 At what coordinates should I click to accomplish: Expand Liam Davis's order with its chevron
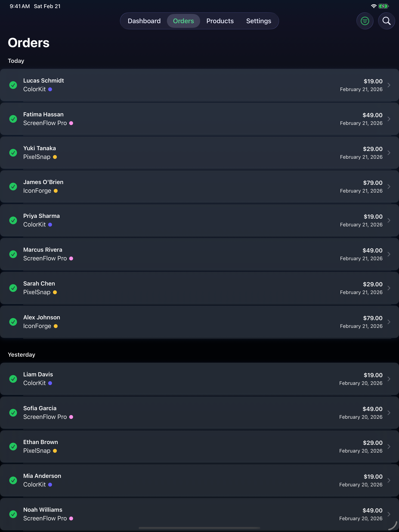(389, 379)
